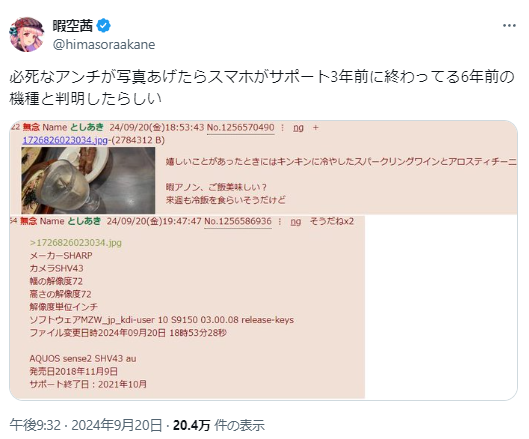
Task: Click the wine glass photo thumbnail
Action: click(88, 180)
